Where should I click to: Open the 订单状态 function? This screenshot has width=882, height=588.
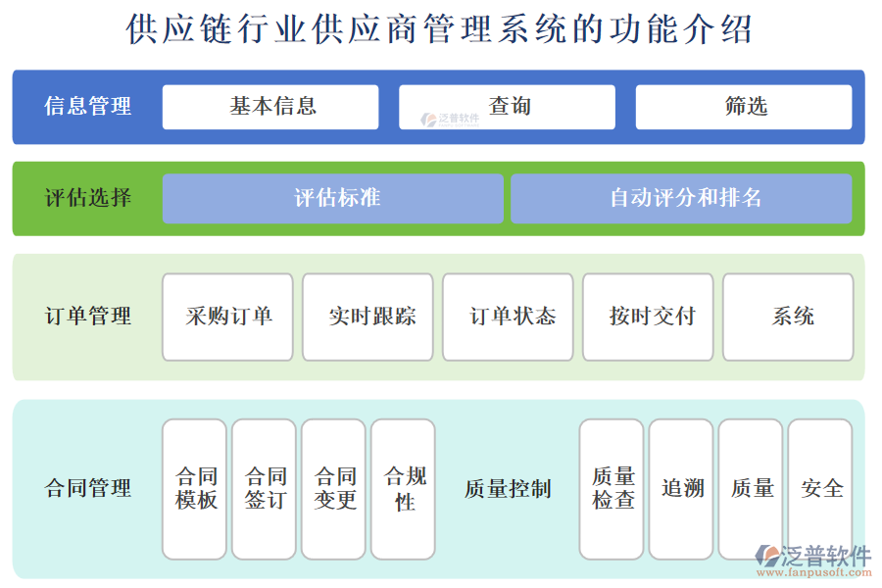tap(509, 317)
